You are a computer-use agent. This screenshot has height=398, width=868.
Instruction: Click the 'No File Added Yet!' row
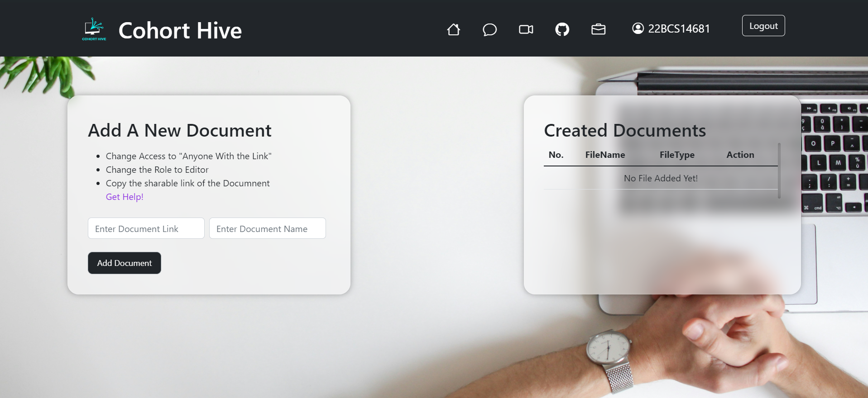[x=661, y=178]
